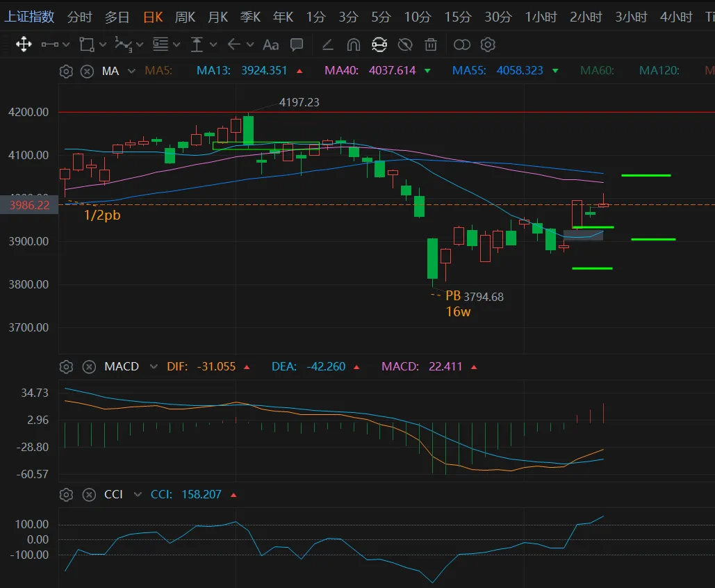Switch to the 周K weekly tab
This screenshot has height=588, width=715.
tap(185, 17)
